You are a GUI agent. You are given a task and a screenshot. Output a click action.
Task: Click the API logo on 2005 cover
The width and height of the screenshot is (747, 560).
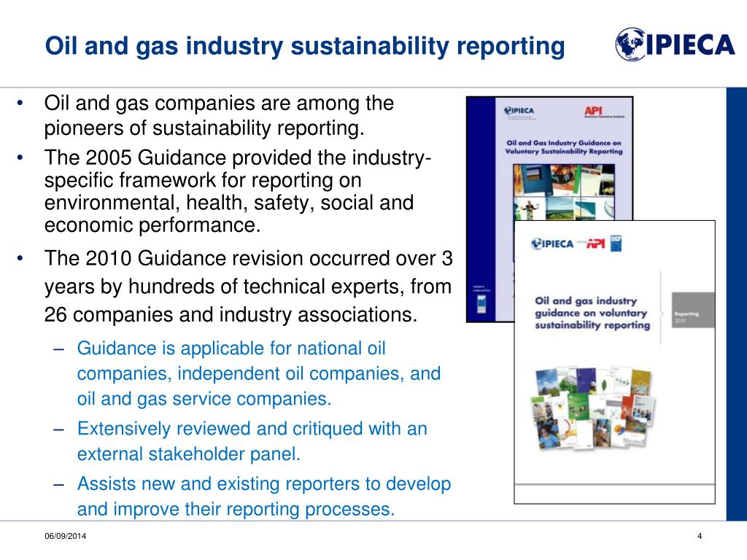click(x=604, y=112)
